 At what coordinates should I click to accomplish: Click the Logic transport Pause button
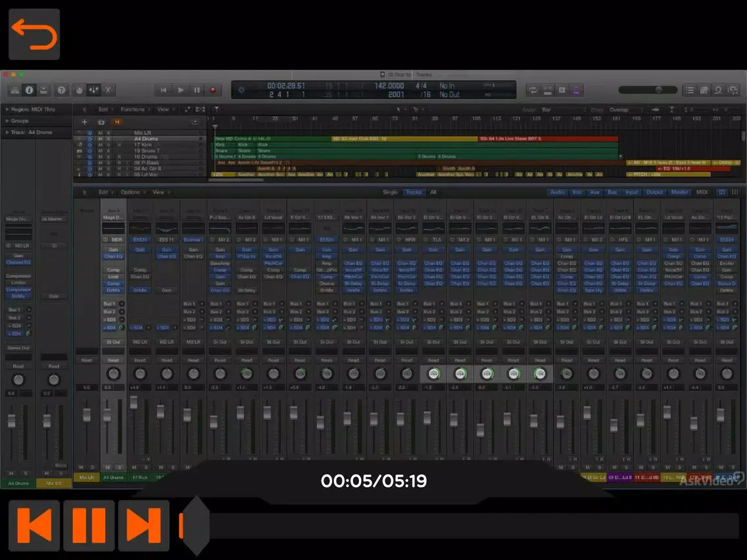tap(197, 90)
